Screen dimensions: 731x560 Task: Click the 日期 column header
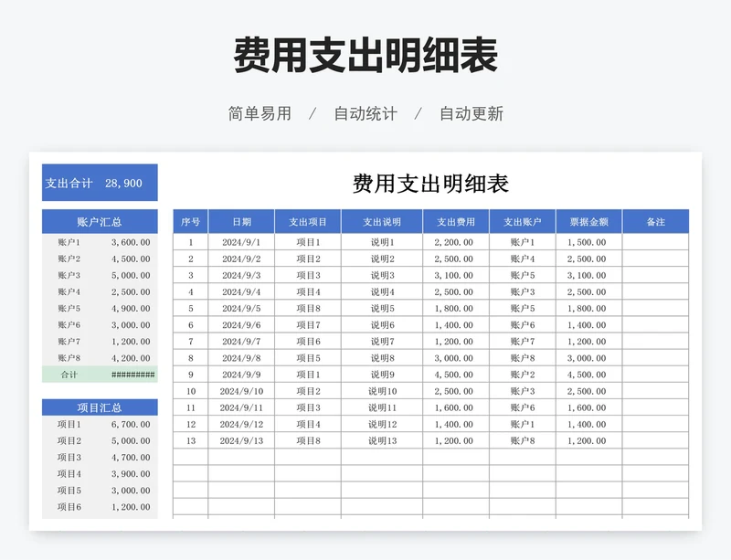pyautogui.click(x=241, y=221)
